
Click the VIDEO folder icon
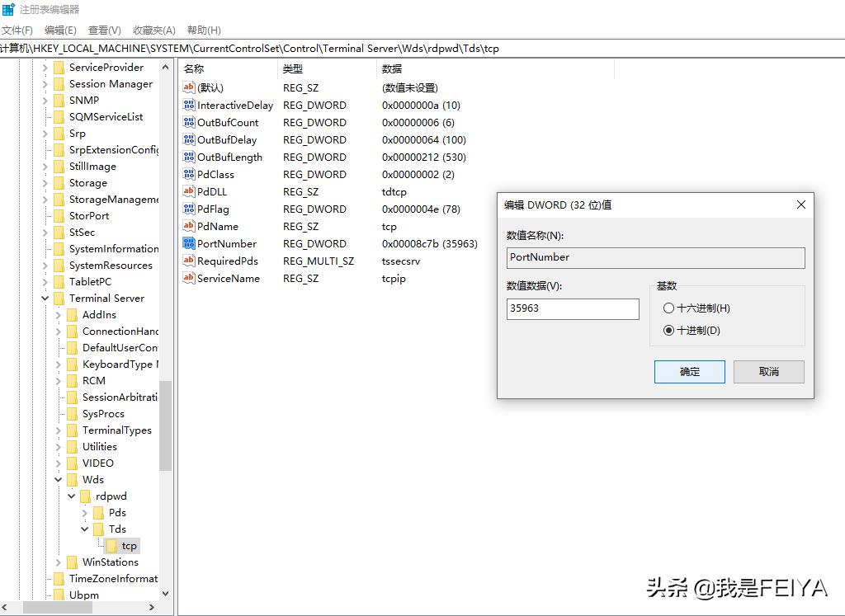coord(73,463)
